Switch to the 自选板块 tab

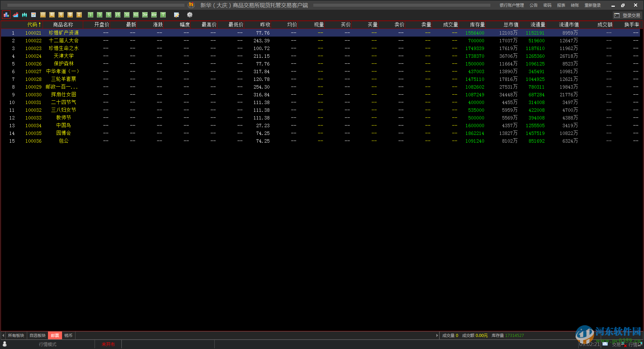[x=38, y=336]
